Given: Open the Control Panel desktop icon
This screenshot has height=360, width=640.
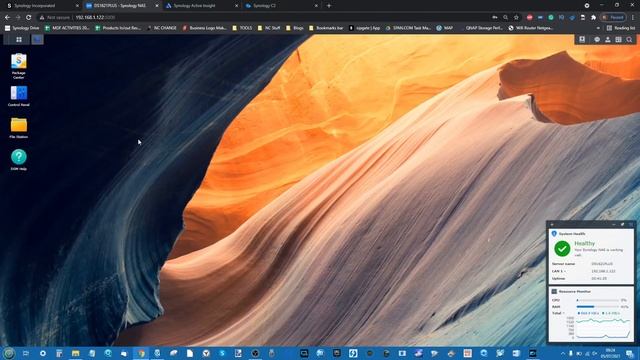Looking at the screenshot, I should [x=19, y=96].
